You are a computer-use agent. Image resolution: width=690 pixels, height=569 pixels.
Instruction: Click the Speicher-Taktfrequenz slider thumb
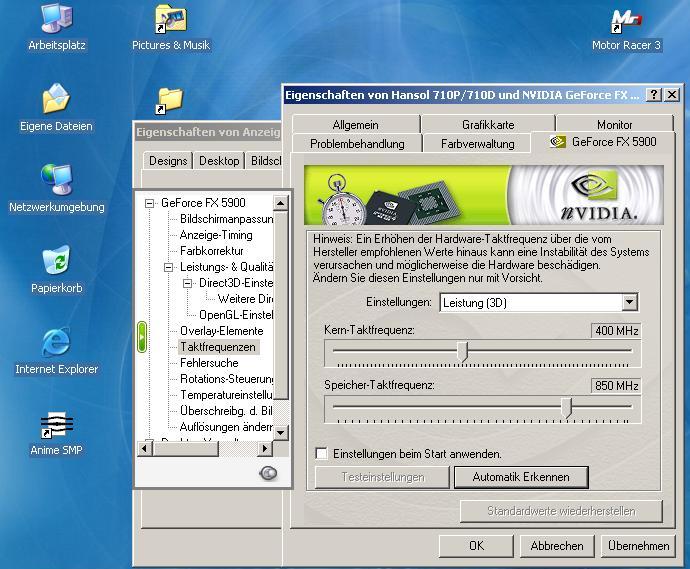(567, 407)
